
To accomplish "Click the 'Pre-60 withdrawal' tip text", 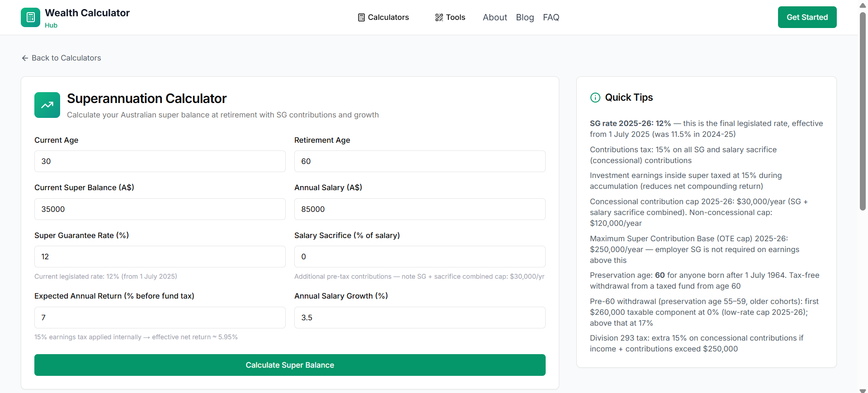I will (x=704, y=312).
